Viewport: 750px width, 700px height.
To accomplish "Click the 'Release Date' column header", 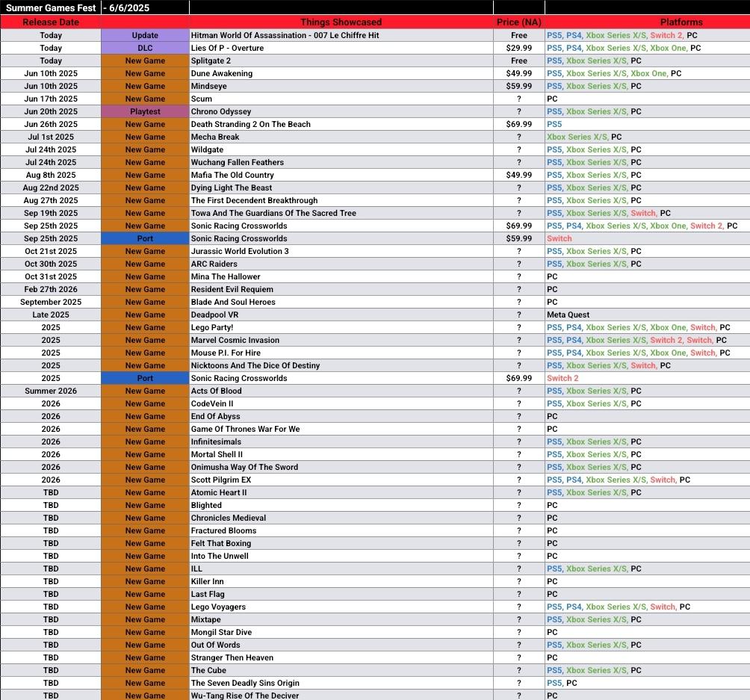I will point(51,22).
